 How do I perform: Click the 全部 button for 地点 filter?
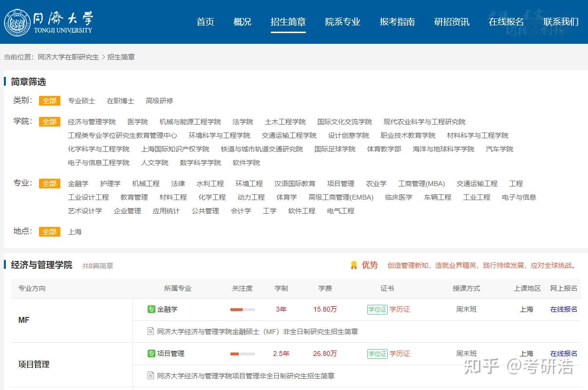(x=49, y=232)
